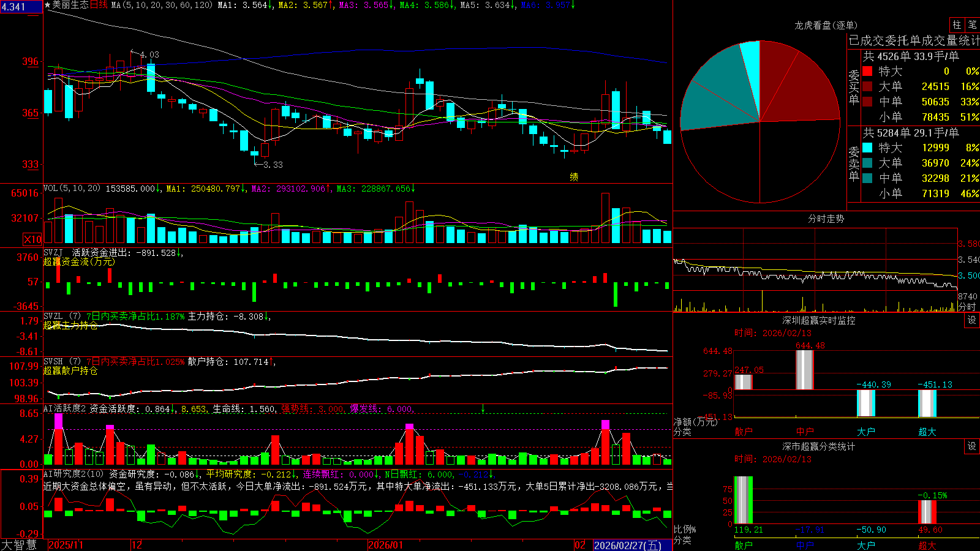
Task: Open the VOL(5,10,20) indicator label
Action: pos(72,189)
